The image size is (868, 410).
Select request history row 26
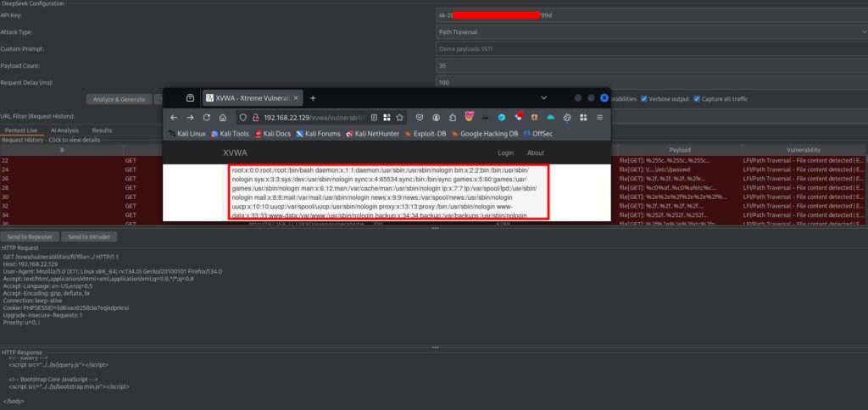[x=433, y=179]
